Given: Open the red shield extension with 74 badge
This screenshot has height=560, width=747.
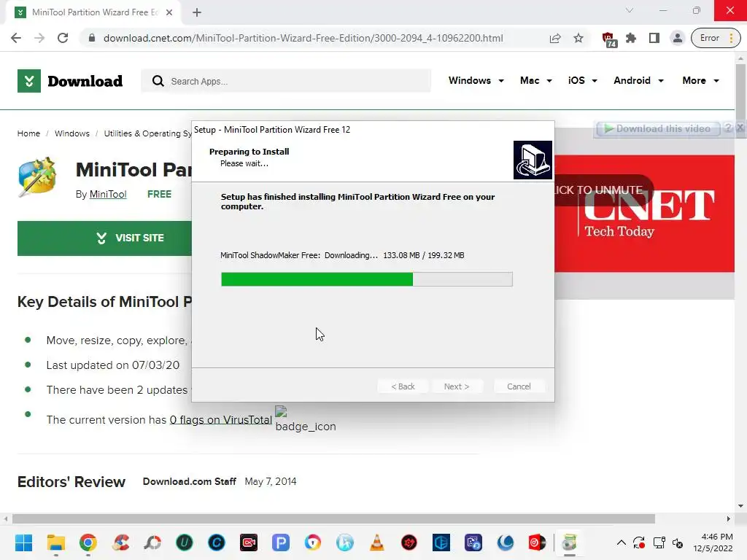Looking at the screenshot, I should click(608, 39).
